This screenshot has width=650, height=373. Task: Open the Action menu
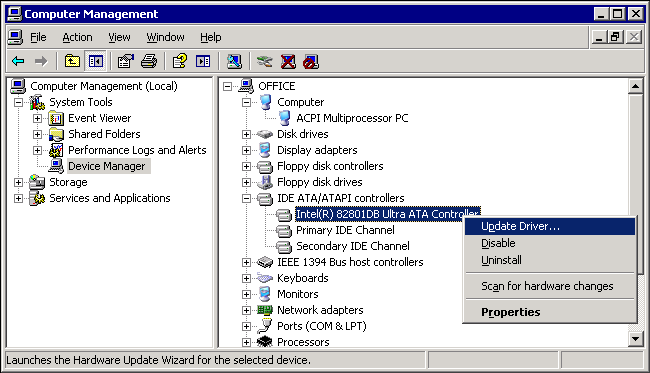(78, 37)
